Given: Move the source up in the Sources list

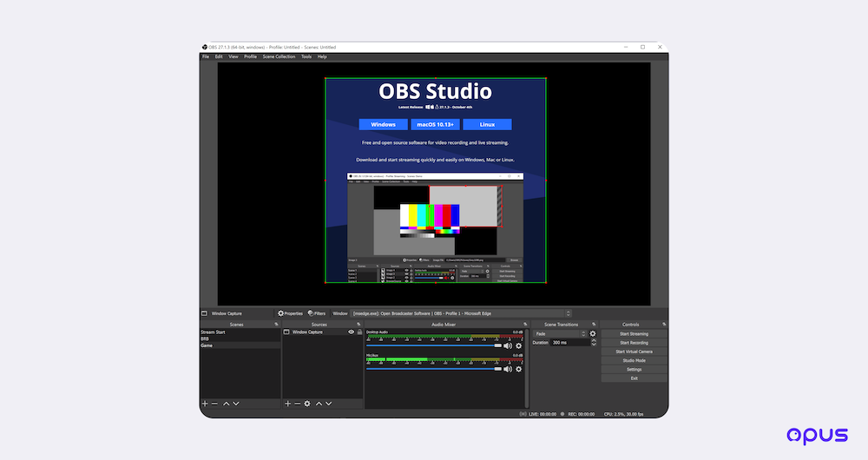Looking at the screenshot, I should (319, 404).
